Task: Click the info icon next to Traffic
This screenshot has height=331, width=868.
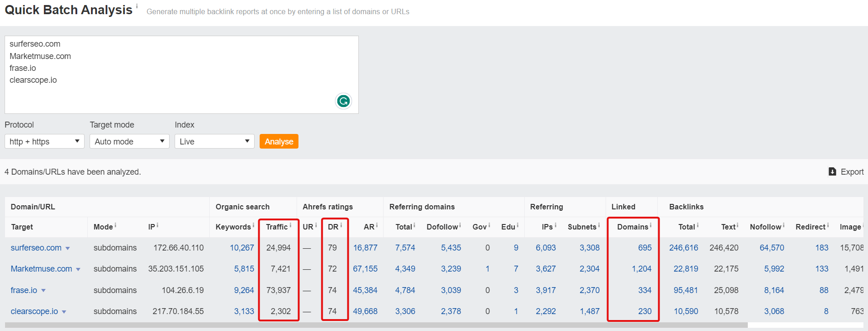Action: 291,225
